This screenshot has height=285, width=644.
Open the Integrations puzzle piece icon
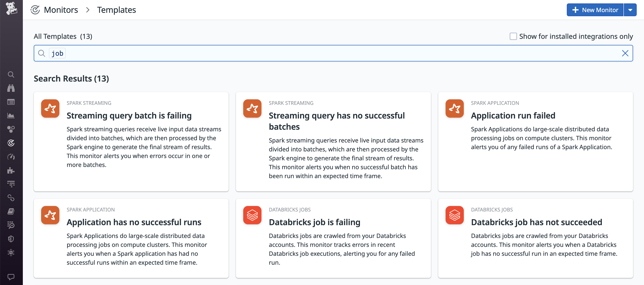(11, 171)
